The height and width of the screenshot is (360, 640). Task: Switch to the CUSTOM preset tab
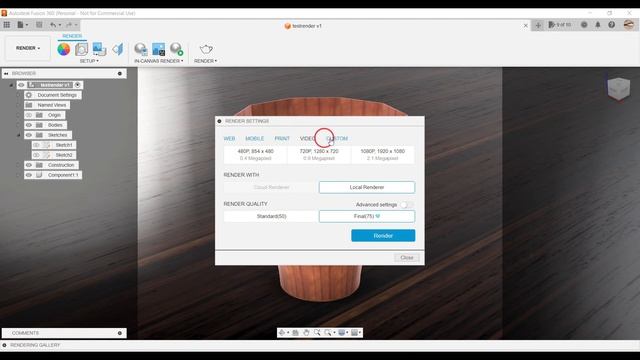point(337,139)
